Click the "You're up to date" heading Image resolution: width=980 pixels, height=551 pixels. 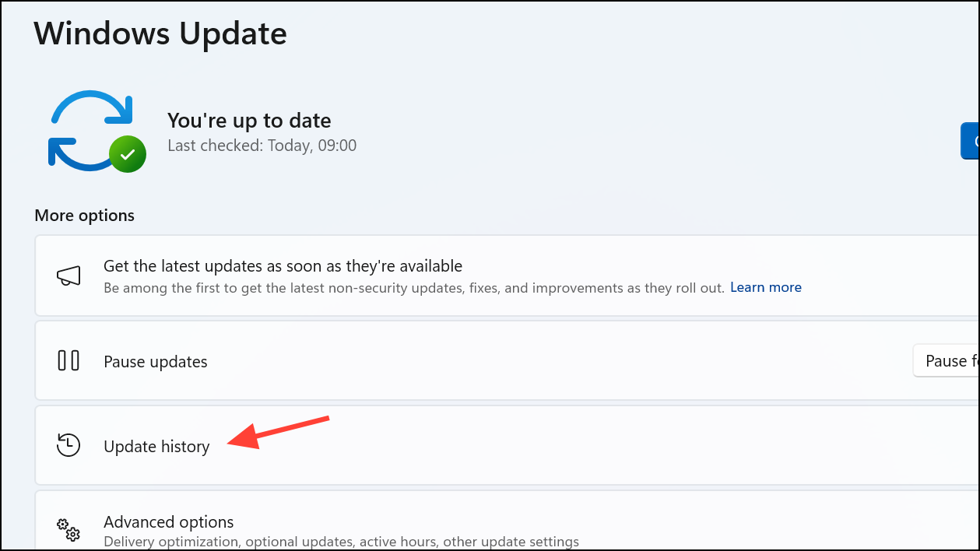pos(249,120)
